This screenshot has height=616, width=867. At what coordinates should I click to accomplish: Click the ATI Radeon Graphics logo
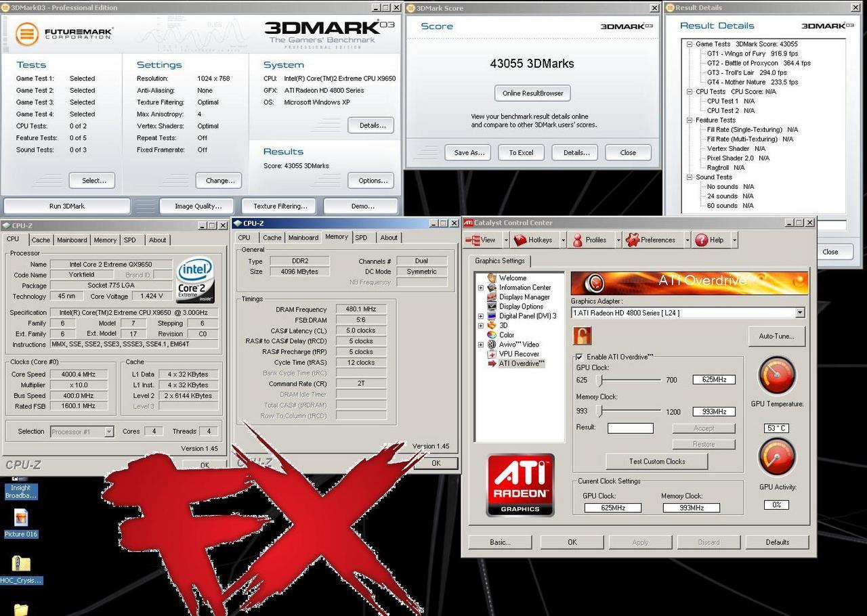point(520,485)
